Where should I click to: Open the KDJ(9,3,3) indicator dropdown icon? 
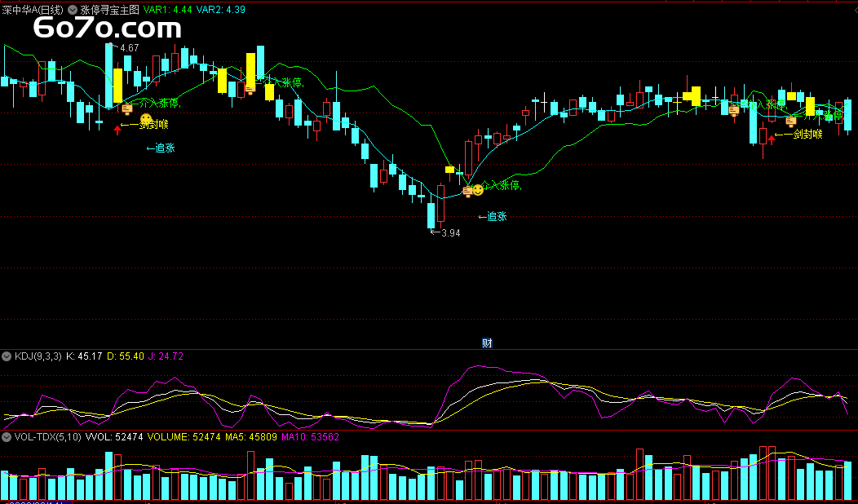coord(7,356)
